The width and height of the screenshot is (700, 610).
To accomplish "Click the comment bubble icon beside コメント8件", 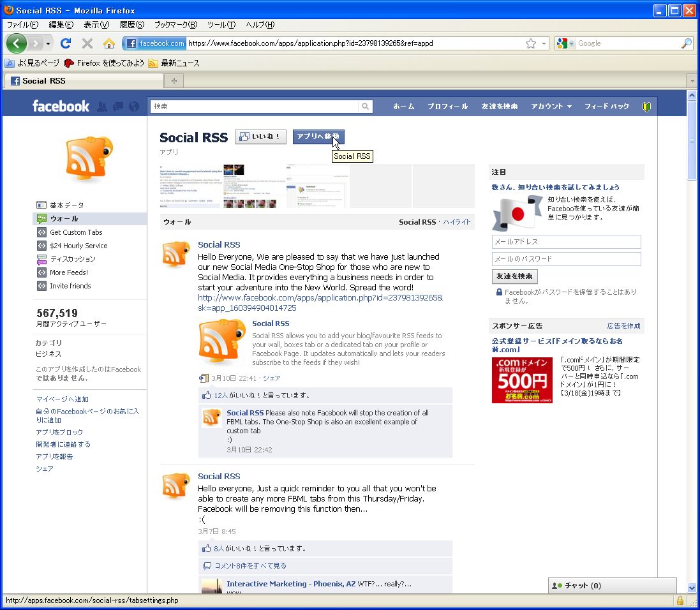I will click(x=207, y=566).
